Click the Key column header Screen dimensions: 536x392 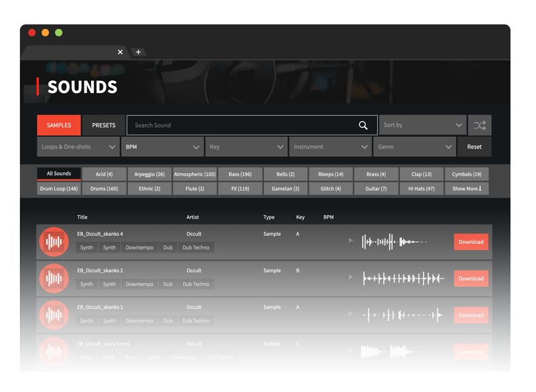[x=300, y=217]
